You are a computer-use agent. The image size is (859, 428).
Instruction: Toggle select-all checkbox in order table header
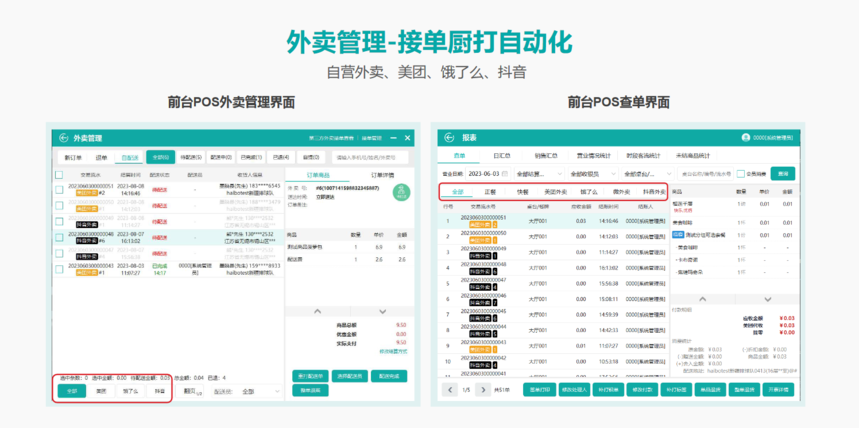click(59, 175)
